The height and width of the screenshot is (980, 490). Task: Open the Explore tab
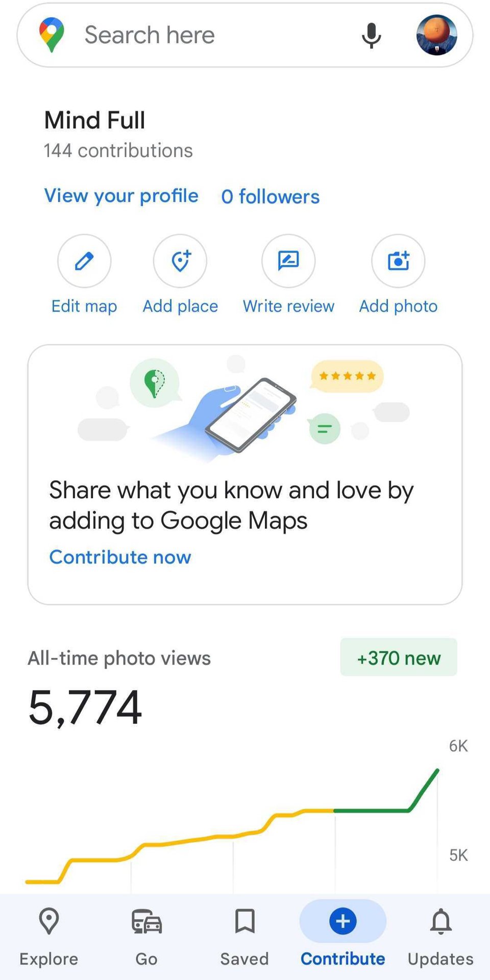[x=49, y=936]
